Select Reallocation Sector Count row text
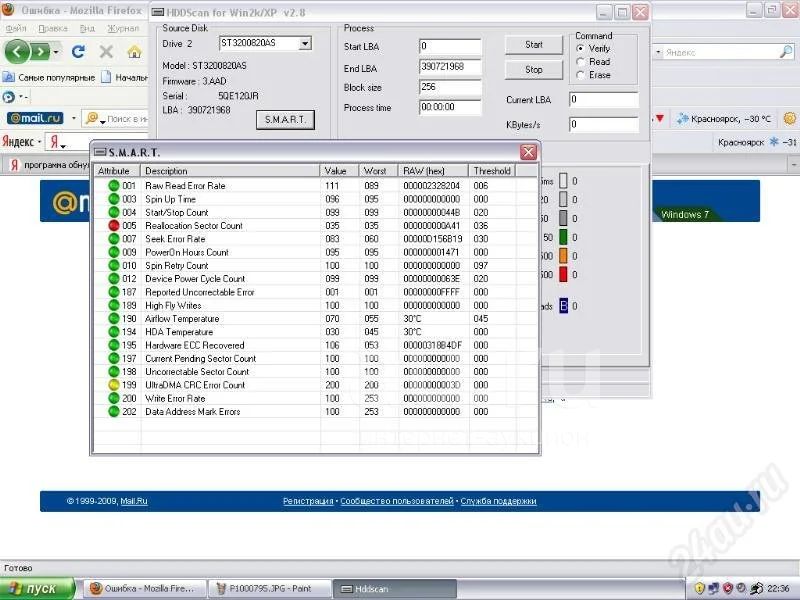This screenshot has height=600, width=800. 194,226
